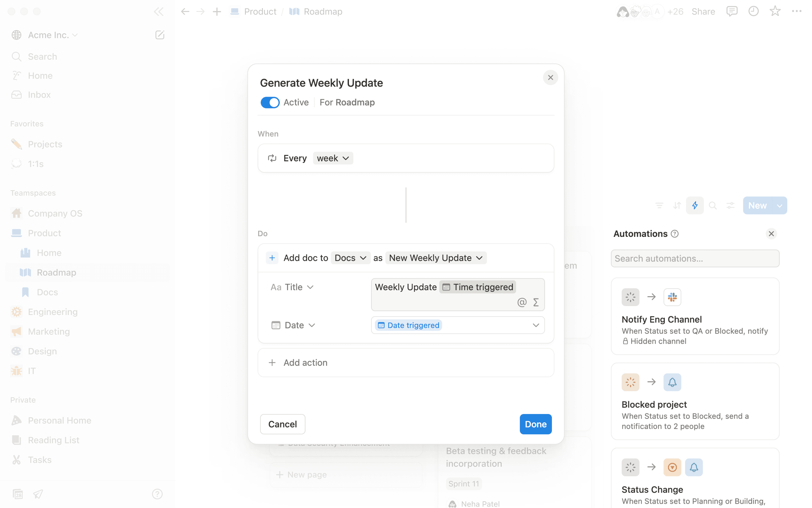Screen dimensions: 812x508
Task: Add new page via top plus icon
Action: 217,12
